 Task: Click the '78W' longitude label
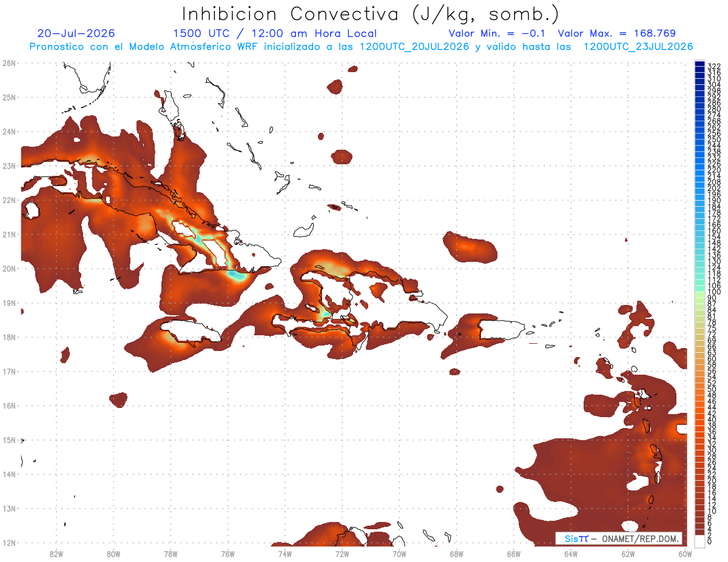tap(170, 554)
